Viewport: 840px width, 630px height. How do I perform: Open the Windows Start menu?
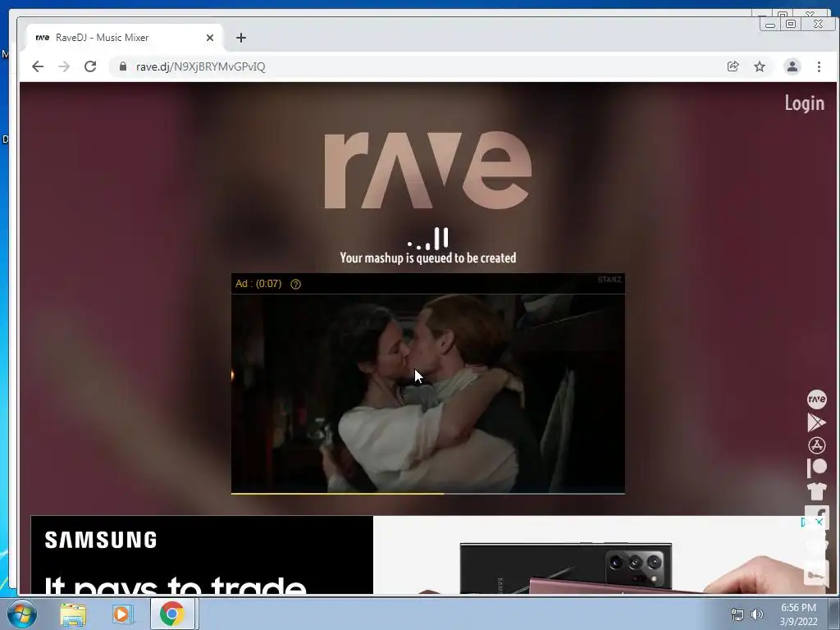22,614
